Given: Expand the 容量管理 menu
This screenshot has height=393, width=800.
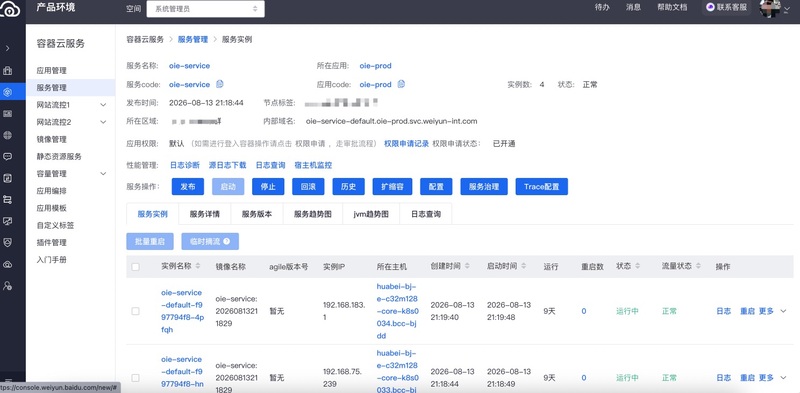Looking at the screenshot, I should coord(103,174).
